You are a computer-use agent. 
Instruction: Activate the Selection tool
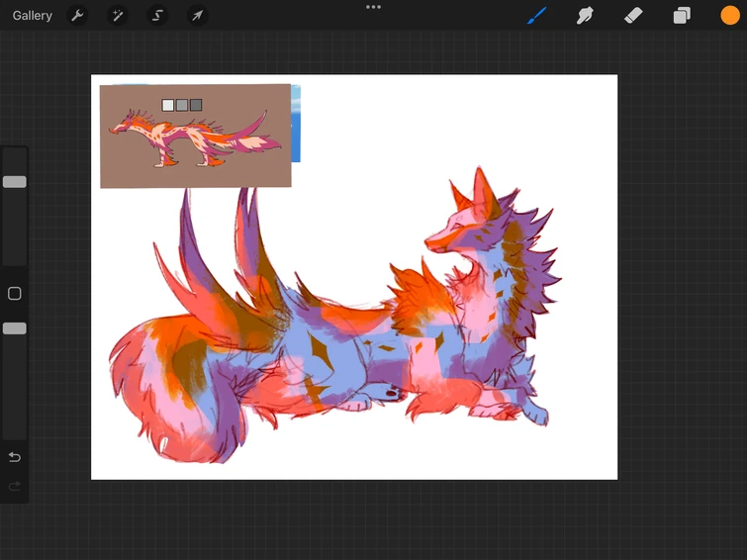[157, 16]
